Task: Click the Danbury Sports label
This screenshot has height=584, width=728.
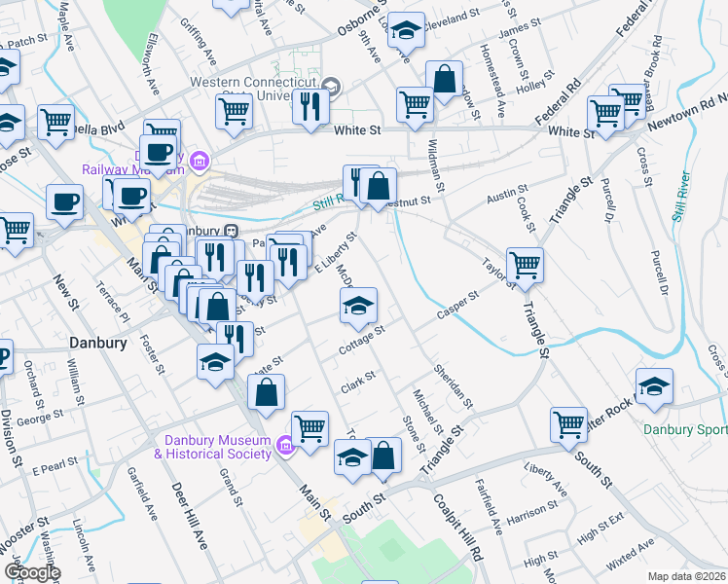Action: (685, 430)
